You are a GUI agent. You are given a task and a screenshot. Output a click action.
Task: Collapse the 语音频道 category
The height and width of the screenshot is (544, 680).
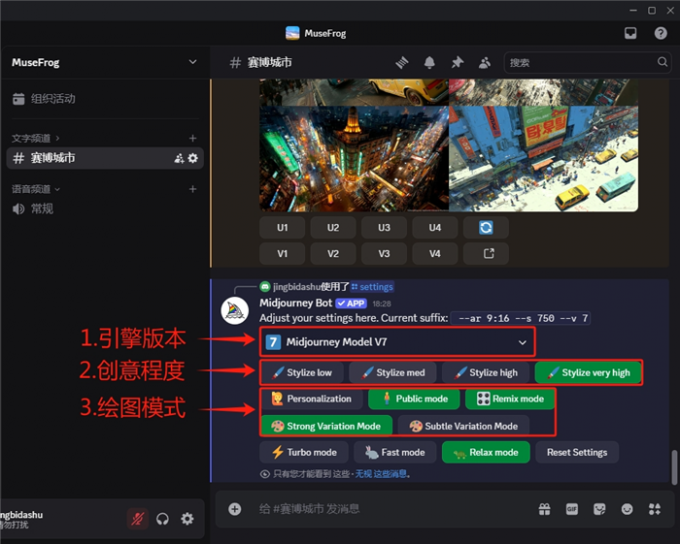click(35, 189)
